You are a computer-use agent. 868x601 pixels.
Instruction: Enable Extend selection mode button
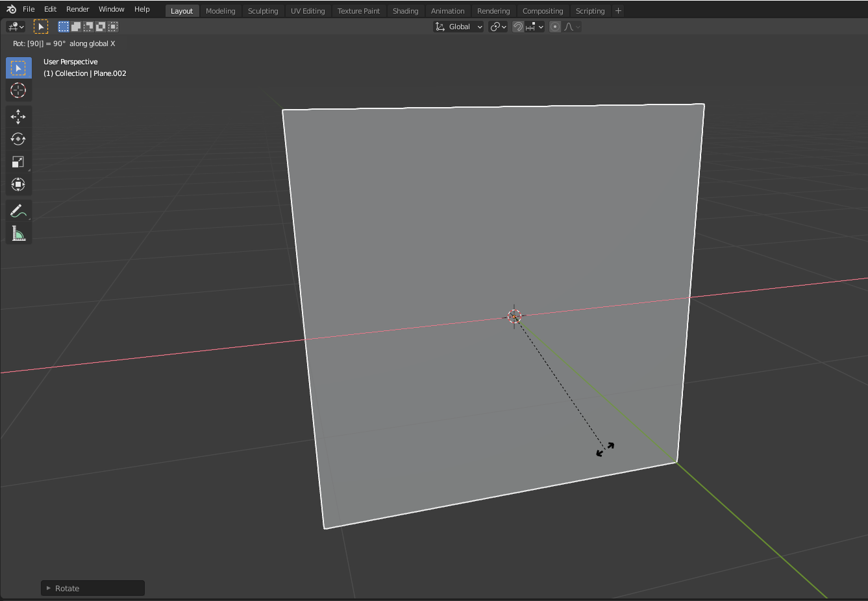click(76, 27)
